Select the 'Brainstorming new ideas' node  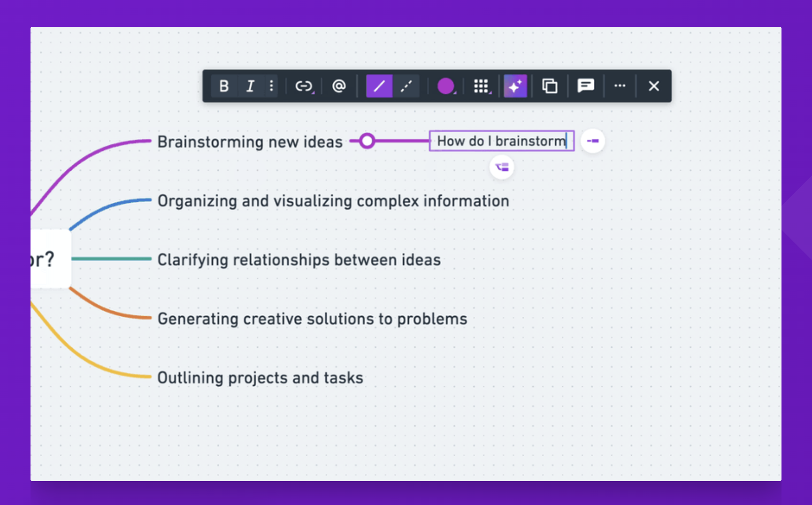[x=250, y=142]
